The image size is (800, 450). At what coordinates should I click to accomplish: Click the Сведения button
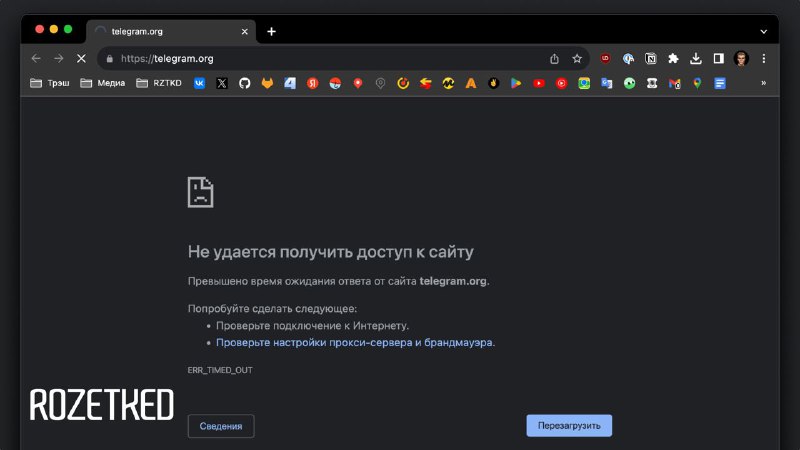pos(221,426)
